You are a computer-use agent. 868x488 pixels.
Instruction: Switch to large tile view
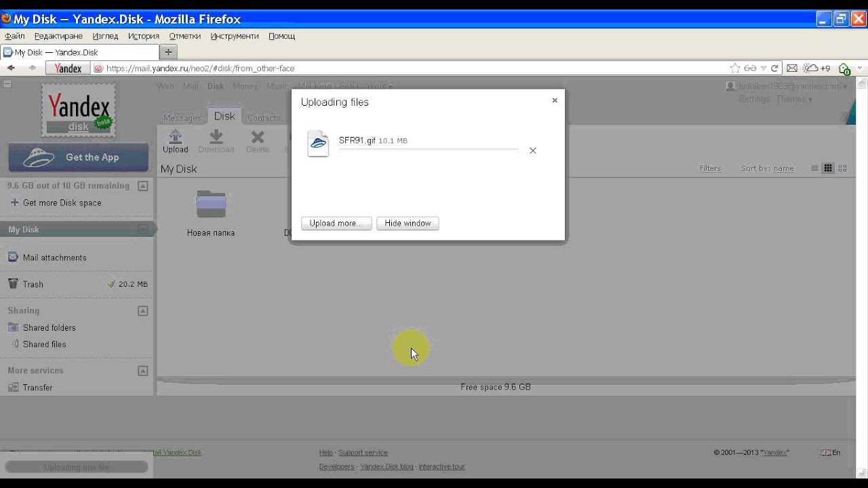click(x=843, y=168)
